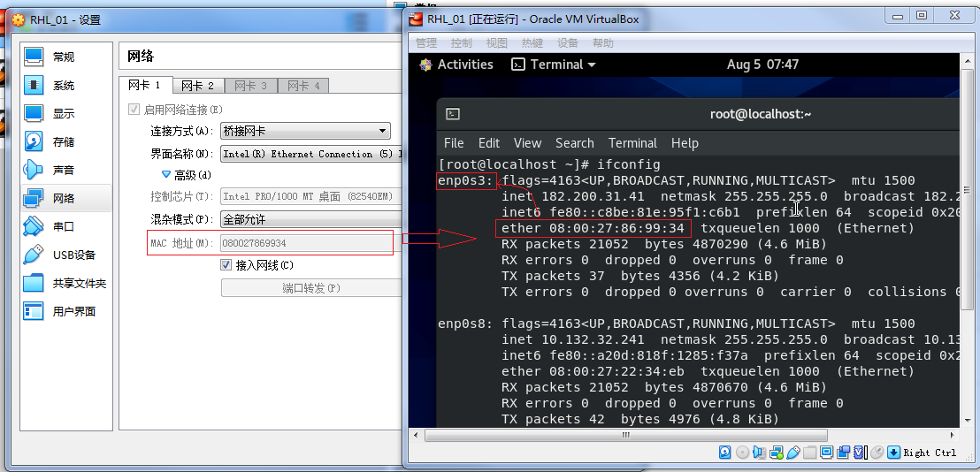The height and width of the screenshot is (472, 980).
Task: Click the settings gear icon in RHL_01 title
Action: click(19, 19)
